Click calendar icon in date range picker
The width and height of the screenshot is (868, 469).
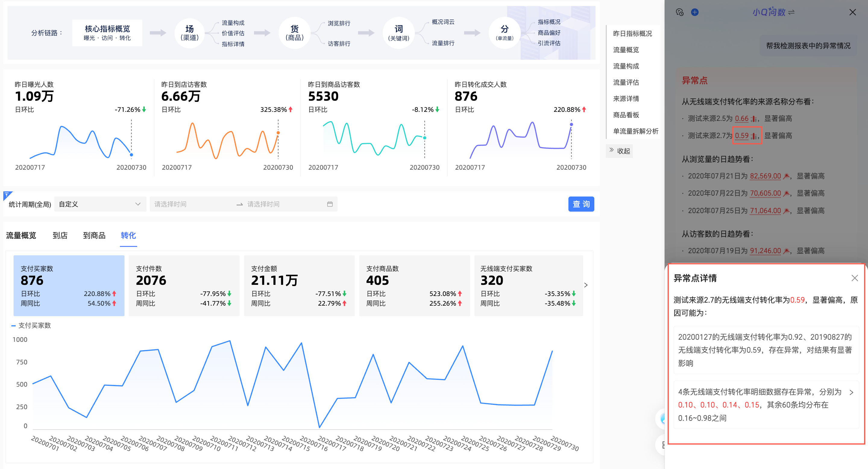[329, 204]
